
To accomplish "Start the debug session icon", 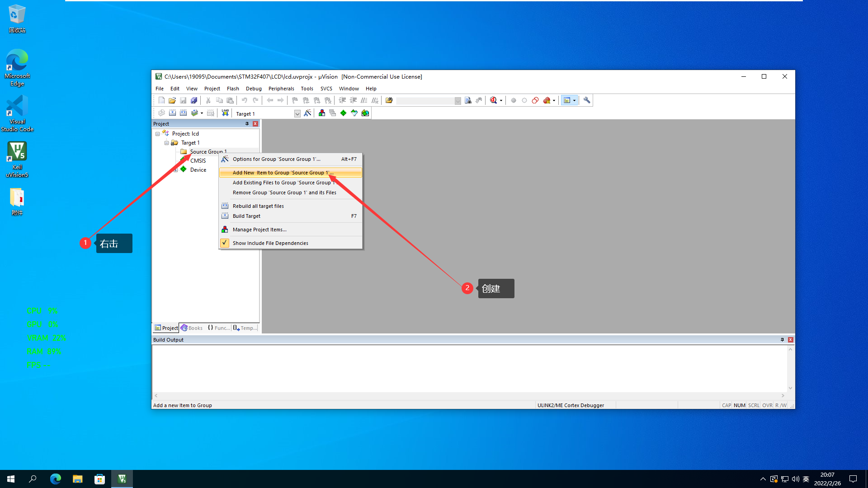I will (494, 100).
